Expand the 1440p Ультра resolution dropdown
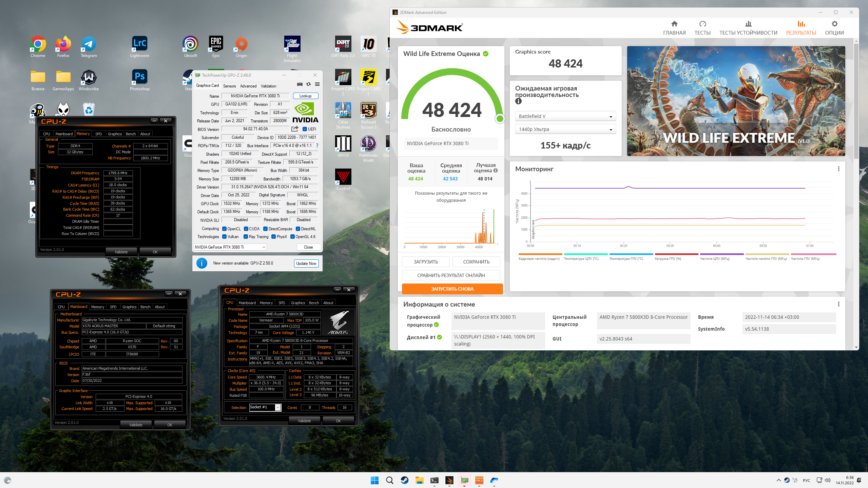 click(x=565, y=129)
